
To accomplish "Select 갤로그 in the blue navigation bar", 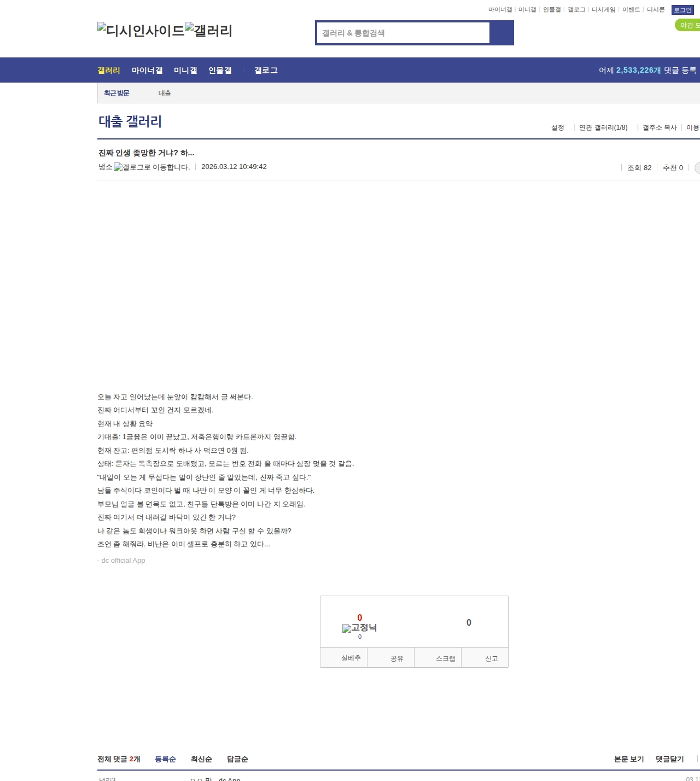I will pos(266,70).
